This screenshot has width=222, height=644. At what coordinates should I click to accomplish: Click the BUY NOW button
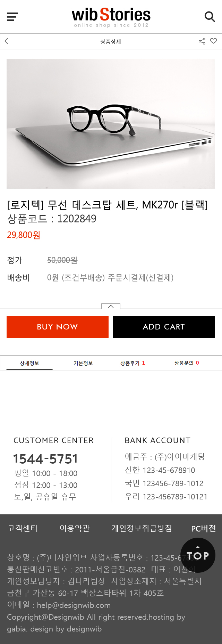point(58,327)
